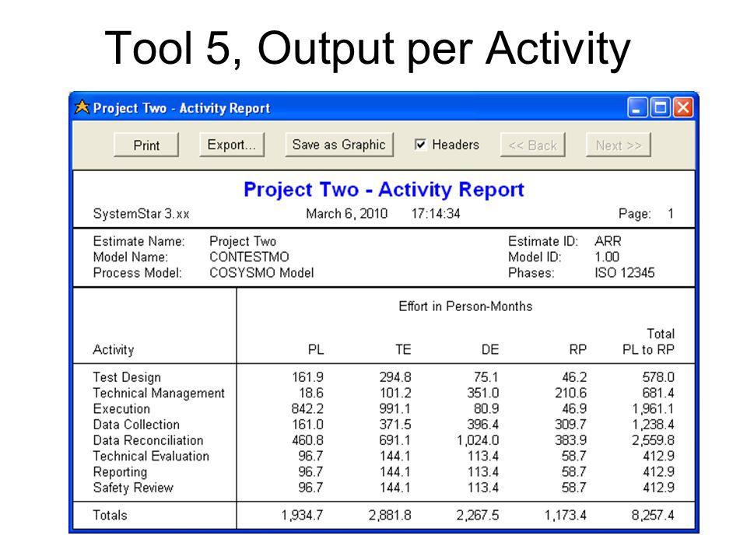Open the Export dialog button

pos(232,145)
